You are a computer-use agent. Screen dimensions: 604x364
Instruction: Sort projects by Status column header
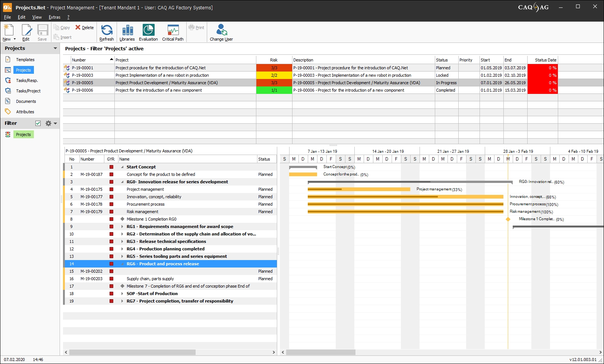[446, 60]
